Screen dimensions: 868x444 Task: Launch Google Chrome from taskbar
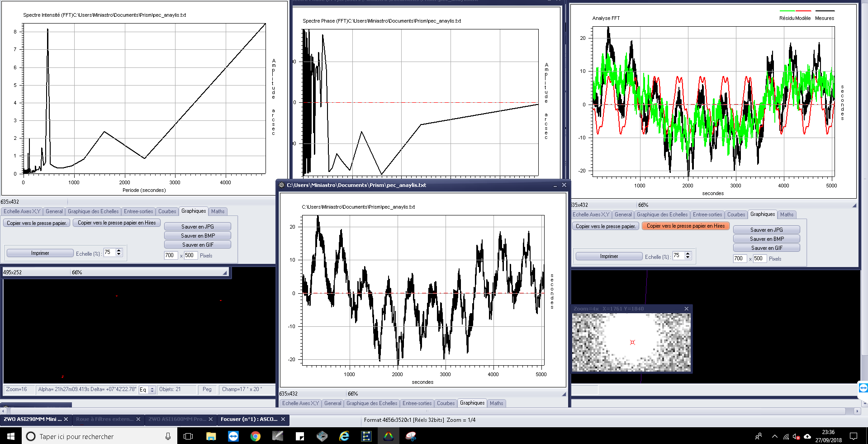pos(256,436)
